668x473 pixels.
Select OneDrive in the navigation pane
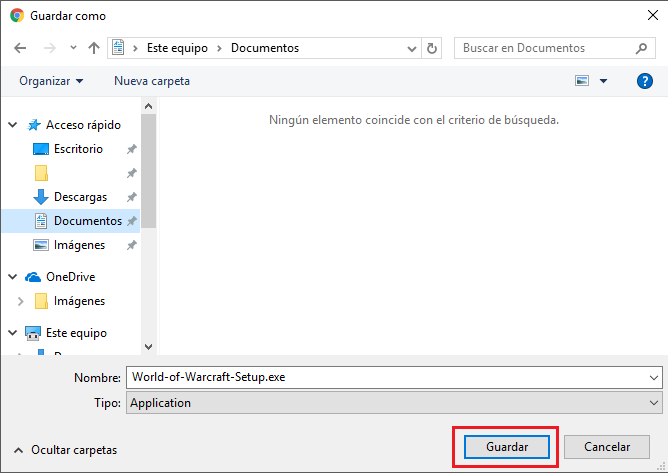coord(71,277)
